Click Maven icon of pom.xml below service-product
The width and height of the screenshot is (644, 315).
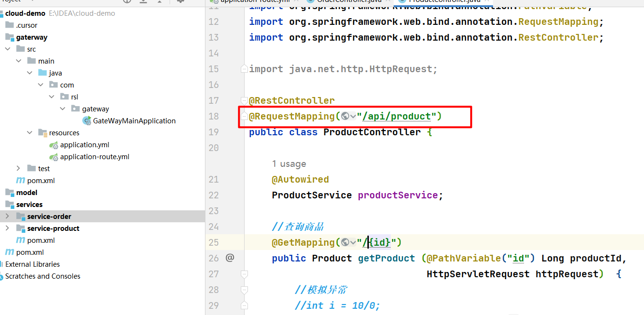[21, 240]
